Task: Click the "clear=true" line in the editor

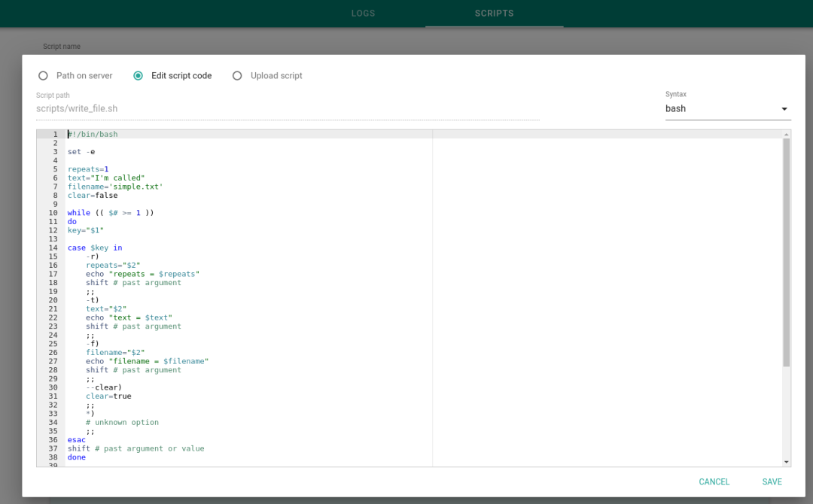Action: (108, 396)
